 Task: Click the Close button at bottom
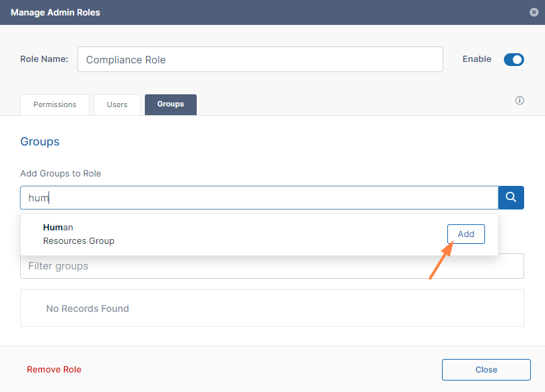486,369
